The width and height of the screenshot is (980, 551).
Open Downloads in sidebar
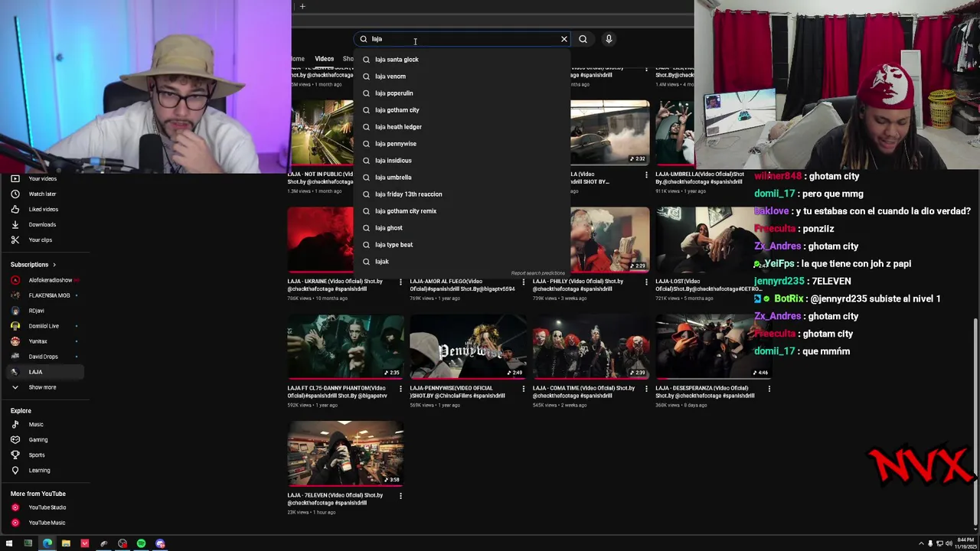(43, 224)
